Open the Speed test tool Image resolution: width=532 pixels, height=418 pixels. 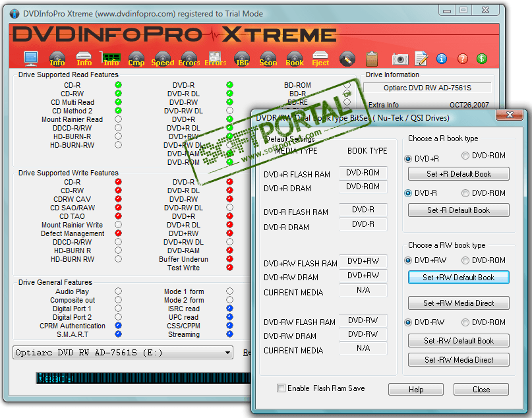click(163, 59)
